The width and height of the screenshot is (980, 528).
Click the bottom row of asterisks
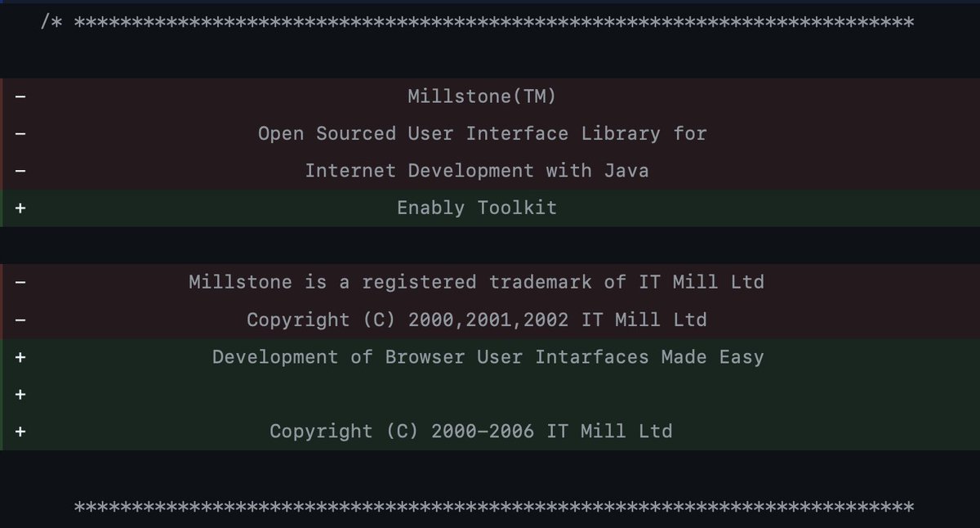[x=493, y=506]
